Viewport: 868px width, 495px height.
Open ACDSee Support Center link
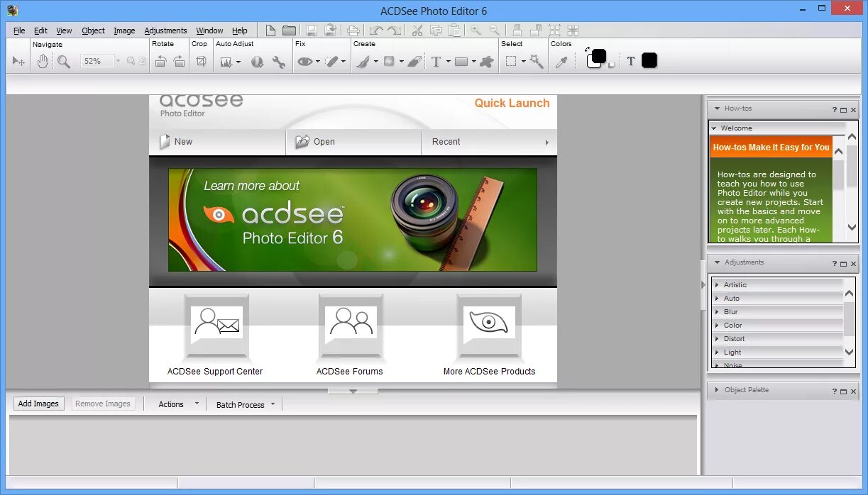215,335
